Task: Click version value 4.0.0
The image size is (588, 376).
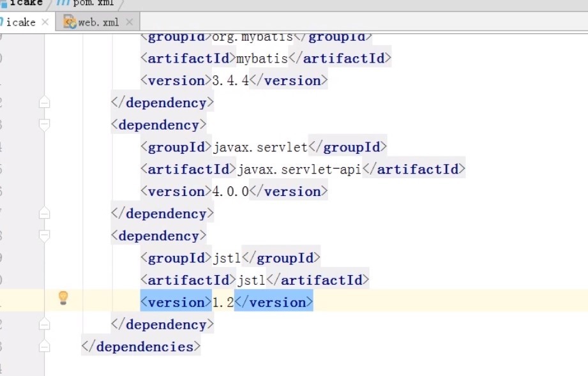Action: pyautogui.click(x=230, y=191)
